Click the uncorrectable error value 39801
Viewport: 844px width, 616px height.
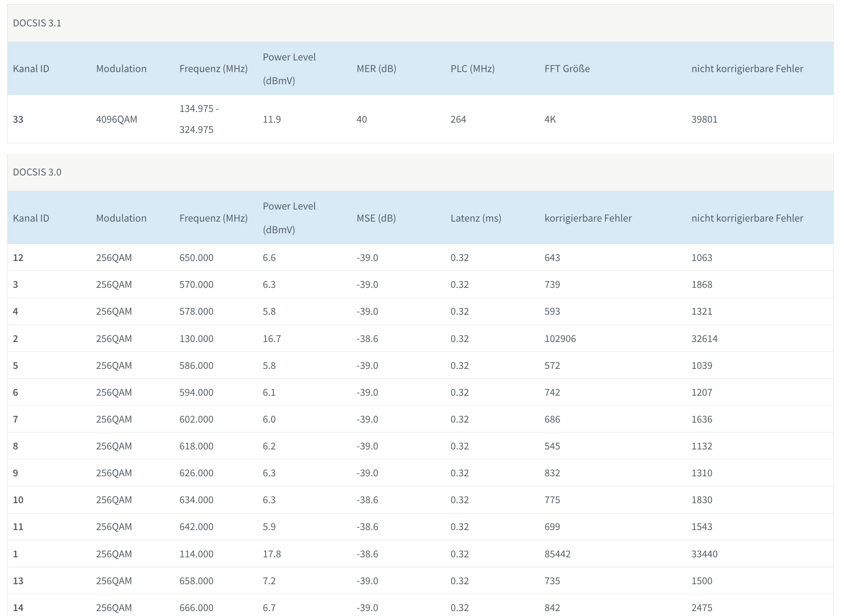704,120
